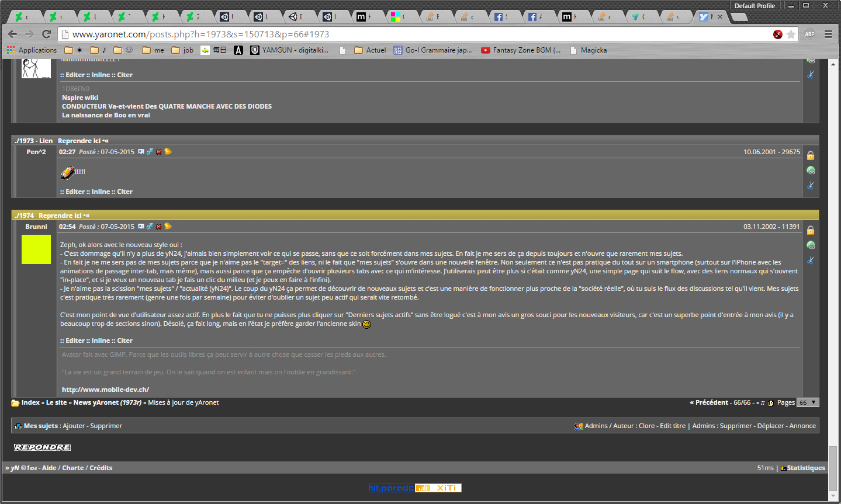This screenshot has width=841, height=504.
Task: Click the padlock icon on Pen^2's post
Action: [811, 156]
